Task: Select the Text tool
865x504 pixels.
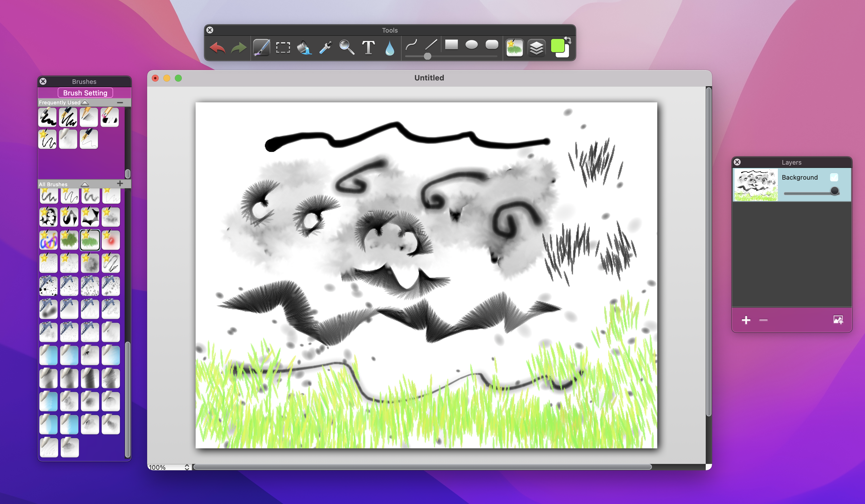Action: coord(368,48)
